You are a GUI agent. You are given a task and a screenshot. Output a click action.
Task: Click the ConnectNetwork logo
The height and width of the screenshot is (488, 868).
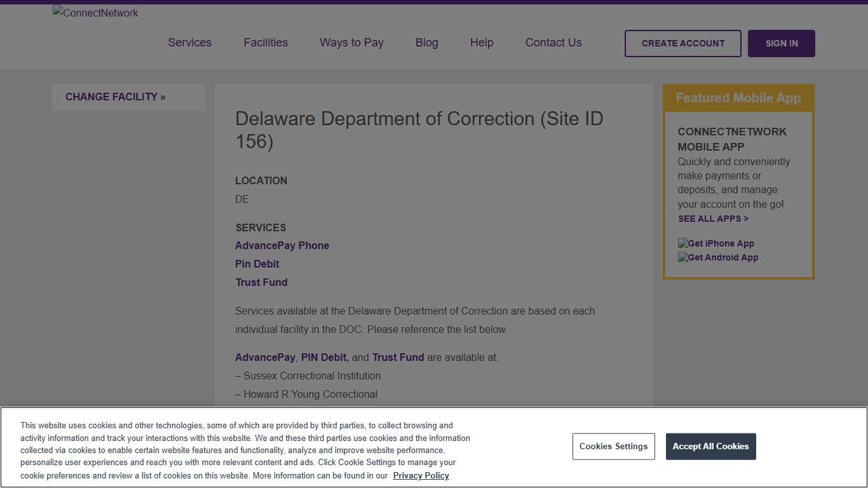[x=95, y=13]
